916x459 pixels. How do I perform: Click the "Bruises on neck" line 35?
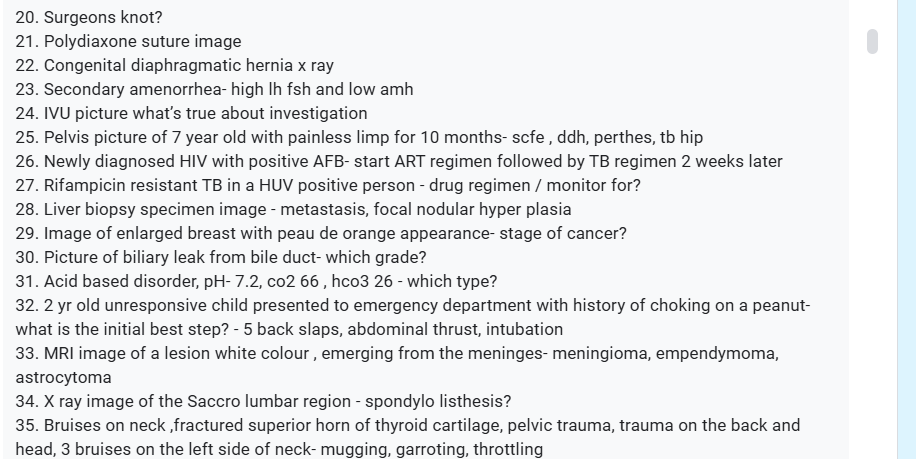coord(408,437)
